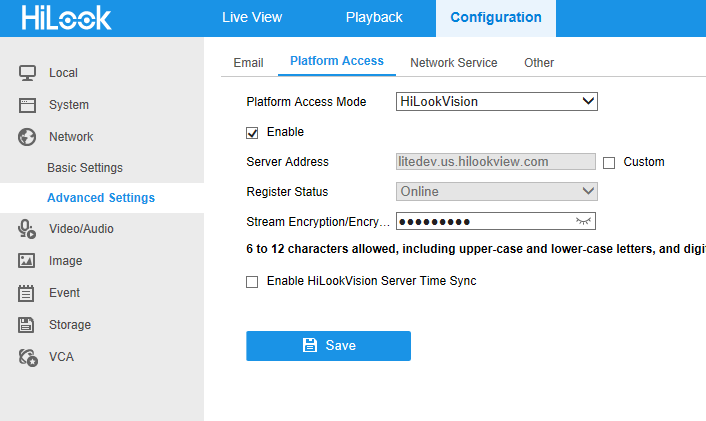Show encryption key with eye icon
The width and height of the screenshot is (706, 421).
584,222
